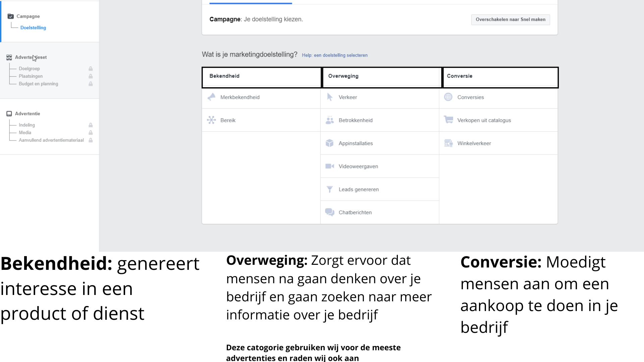The height and width of the screenshot is (362, 644).
Task: Choose the Chatberichten speech bubble icon
Action: [330, 212]
